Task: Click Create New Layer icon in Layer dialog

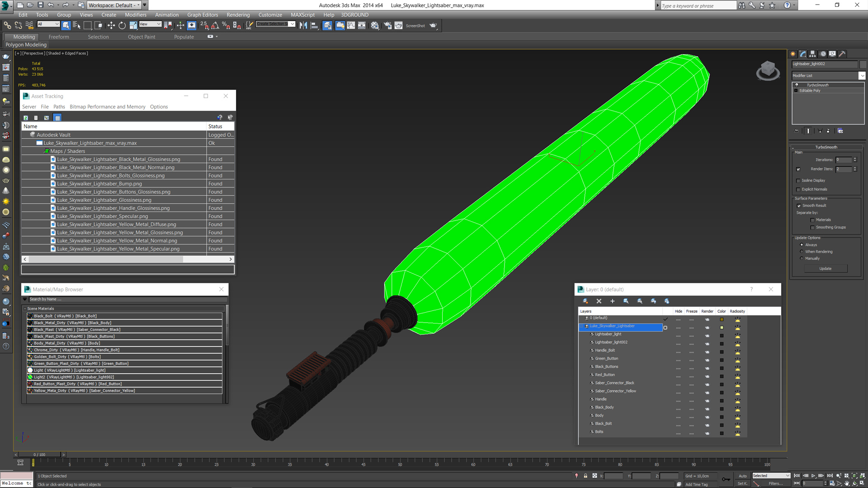Action: [x=585, y=301]
